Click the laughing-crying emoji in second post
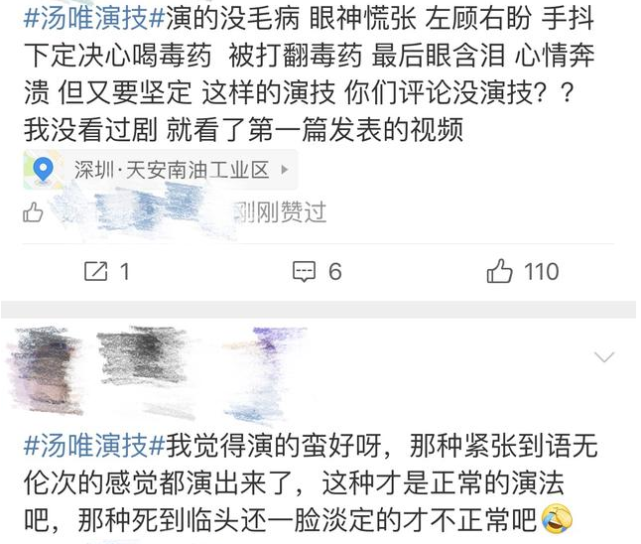This screenshot has width=641, height=544. pos(557,519)
